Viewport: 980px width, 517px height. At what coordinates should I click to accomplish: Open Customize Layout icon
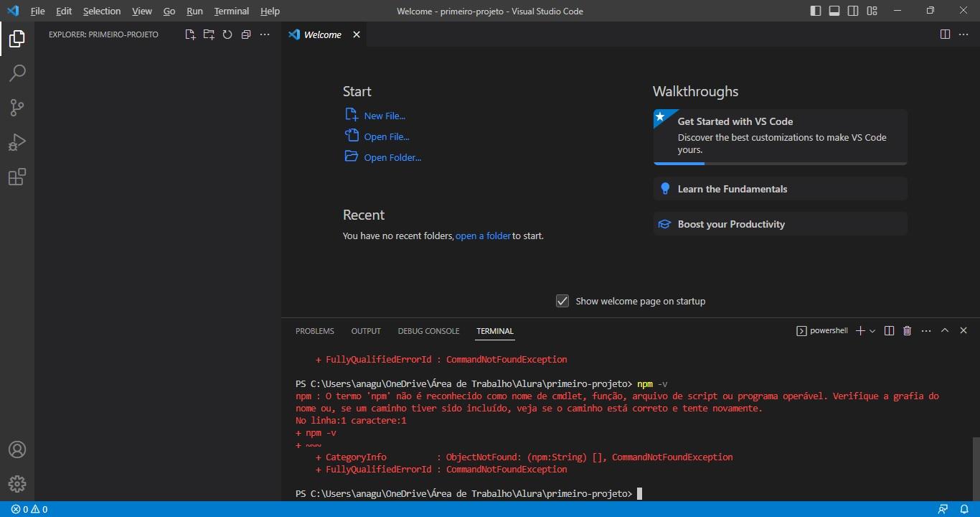click(872, 11)
